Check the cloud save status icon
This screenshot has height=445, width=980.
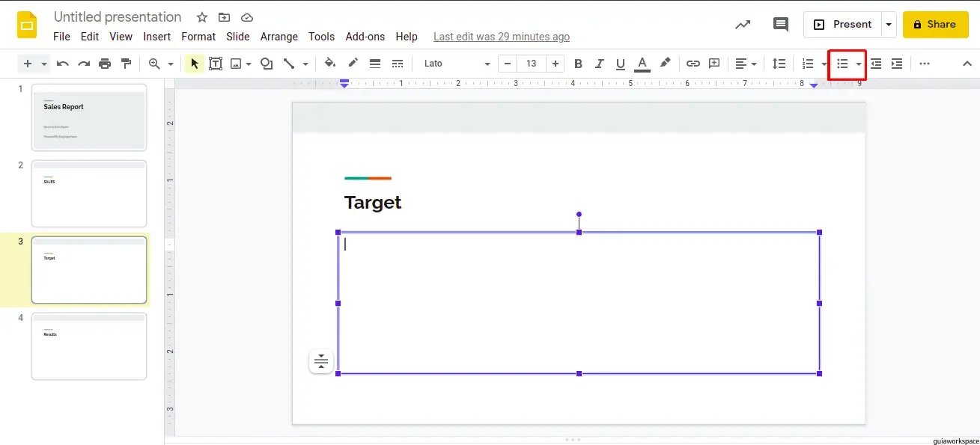(x=247, y=17)
